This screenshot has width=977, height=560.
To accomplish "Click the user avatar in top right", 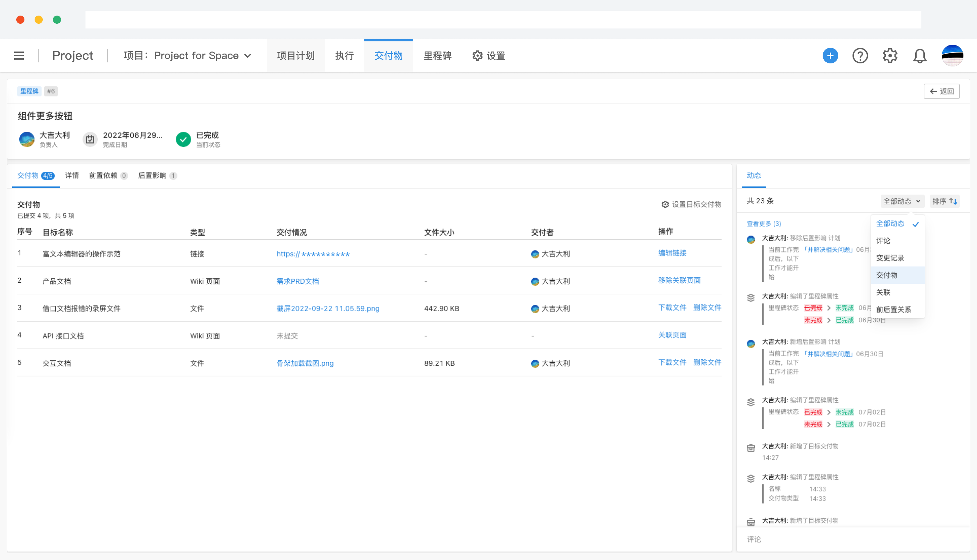I will tap(952, 56).
